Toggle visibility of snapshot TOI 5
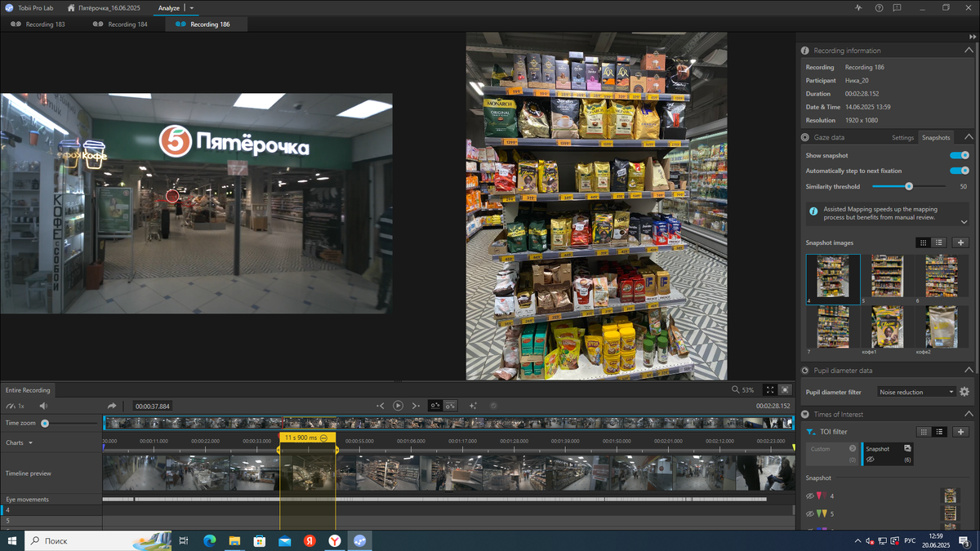980x551 pixels. point(810,514)
